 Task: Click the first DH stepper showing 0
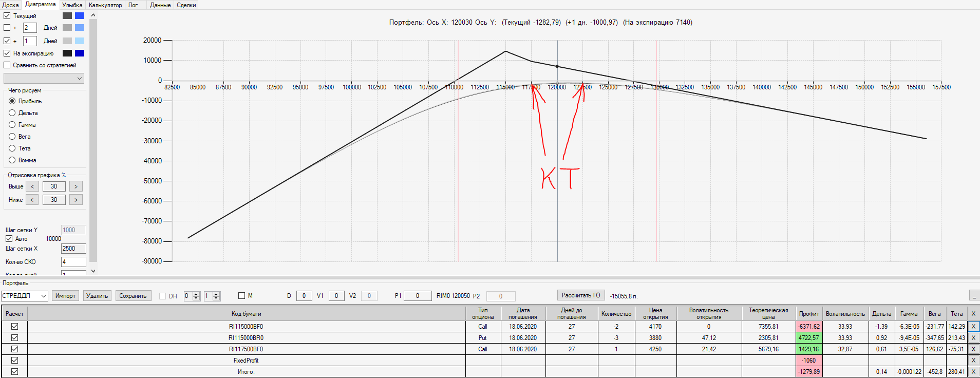coord(192,296)
